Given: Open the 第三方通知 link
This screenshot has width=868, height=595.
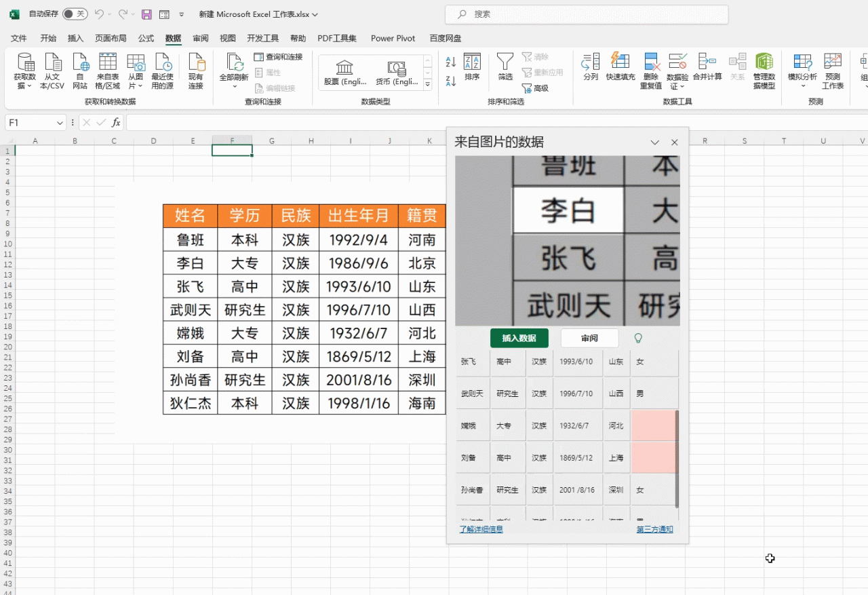Looking at the screenshot, I should pyautogui.click(x=654, y=529).
